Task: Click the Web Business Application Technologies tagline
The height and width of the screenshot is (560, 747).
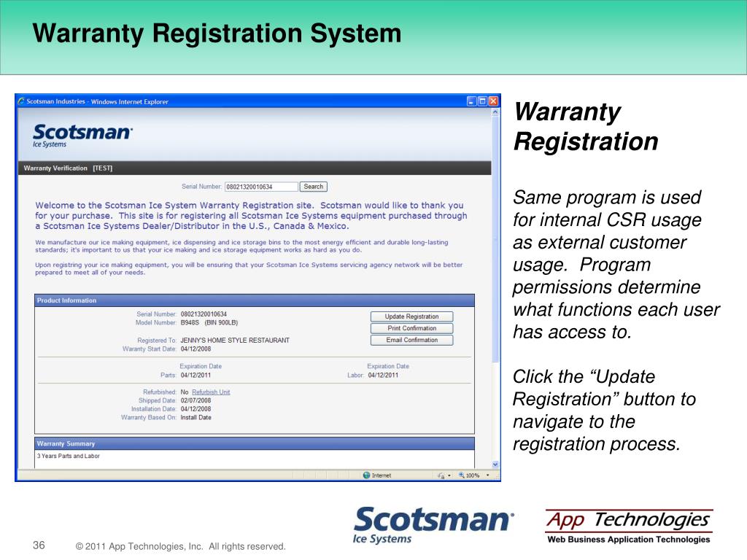Action: 629,540
